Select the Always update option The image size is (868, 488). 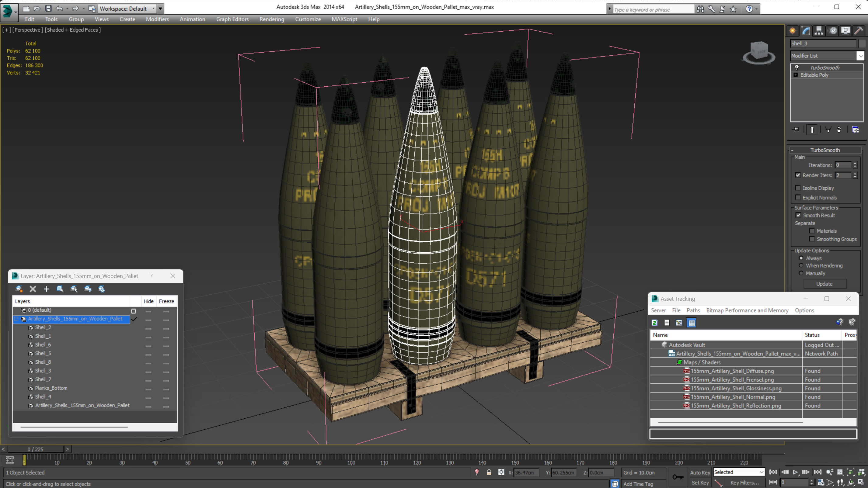(x=801, y=258)
